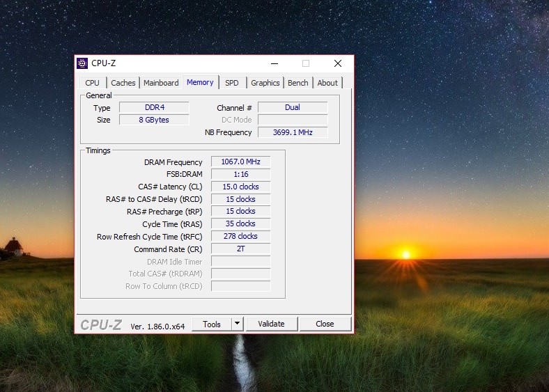Open the Mainboard tab
The width and height of the screenshot is (549, 392).
pos(161,83)
